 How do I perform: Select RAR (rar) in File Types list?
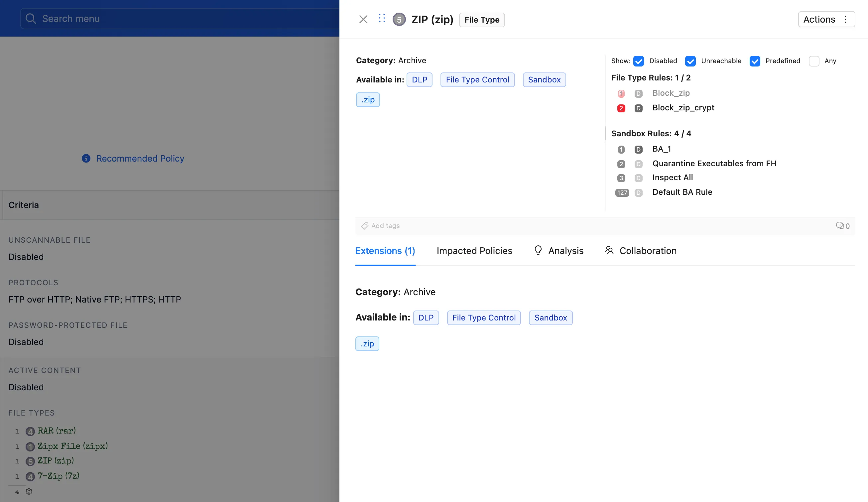pyautogui.click(x=57, y=431)
